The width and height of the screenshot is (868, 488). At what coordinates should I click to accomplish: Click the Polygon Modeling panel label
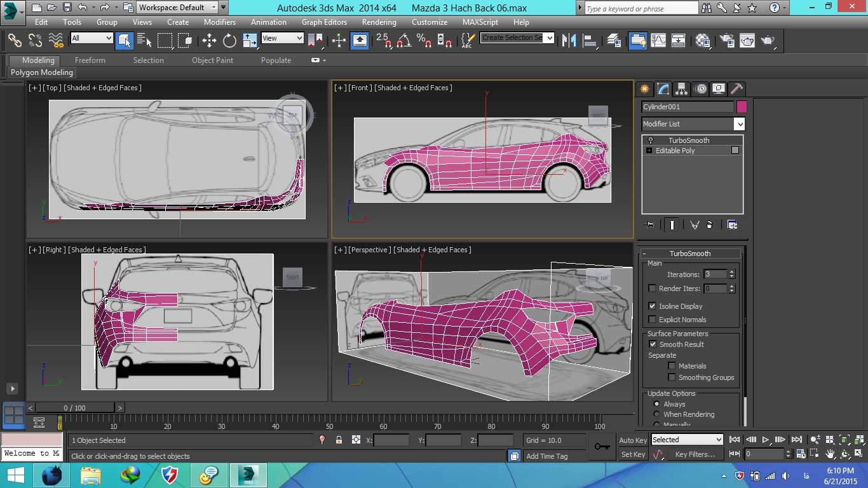42,72
